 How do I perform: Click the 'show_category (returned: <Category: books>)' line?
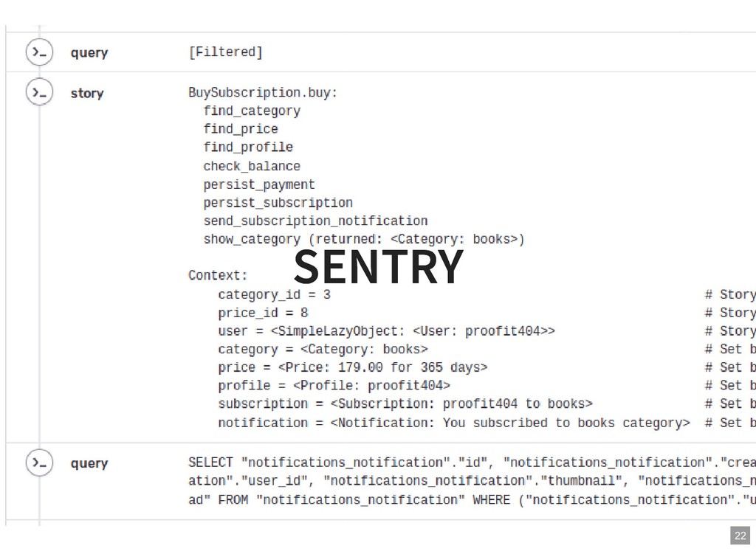[364, 239]
